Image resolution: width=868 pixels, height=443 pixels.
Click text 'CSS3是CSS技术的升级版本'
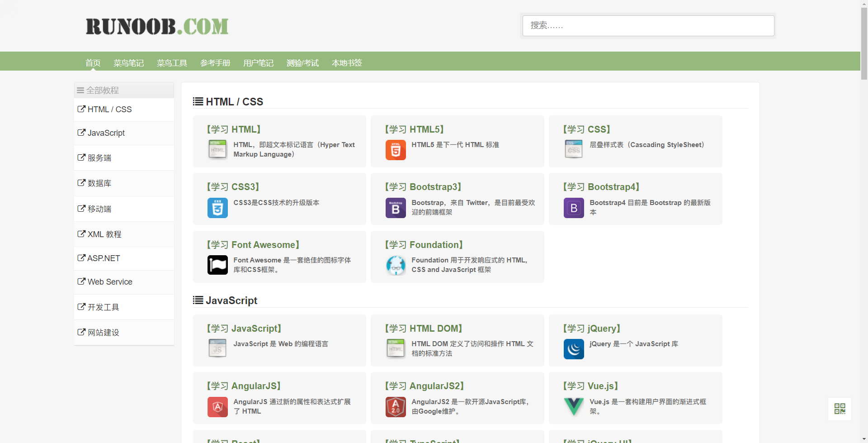coord(276,203)
